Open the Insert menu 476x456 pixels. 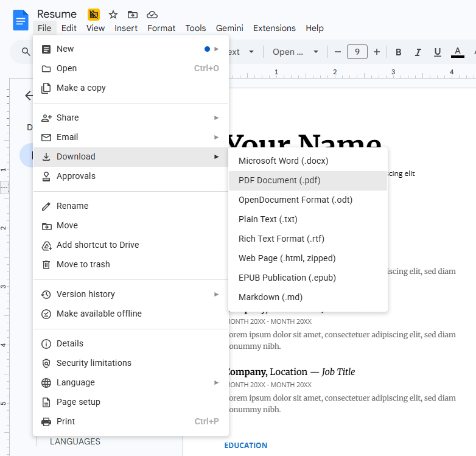[126, 28]
